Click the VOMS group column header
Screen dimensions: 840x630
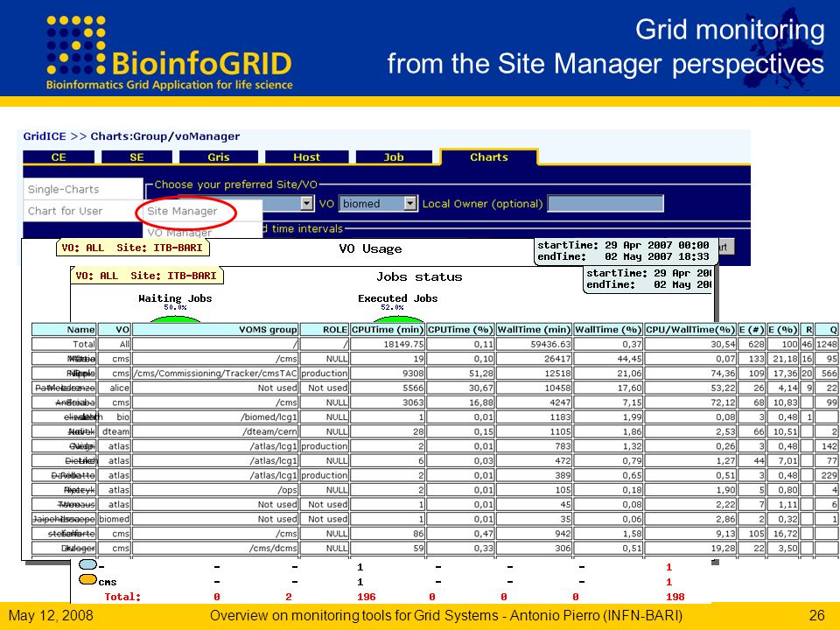coord(215,330)
